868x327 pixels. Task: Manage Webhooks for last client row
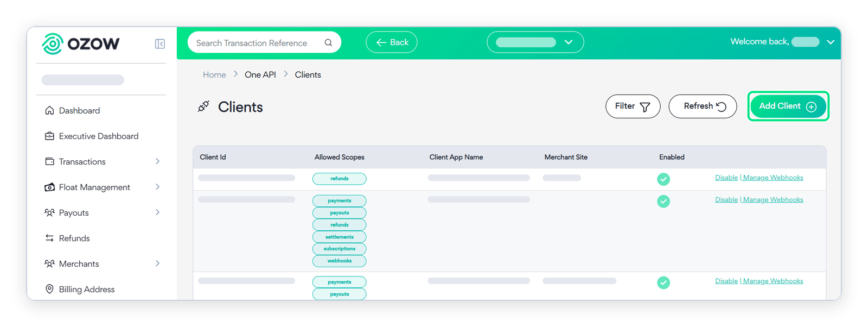[773, 281]
